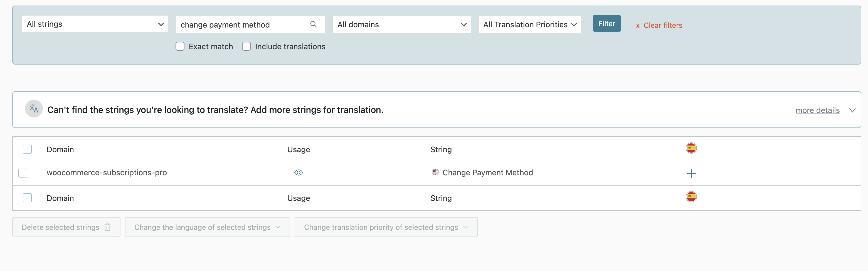868x271 pixels.
Task: Click the woocommerce-subscriptions-pro domain text
Action: click(107, 173)
